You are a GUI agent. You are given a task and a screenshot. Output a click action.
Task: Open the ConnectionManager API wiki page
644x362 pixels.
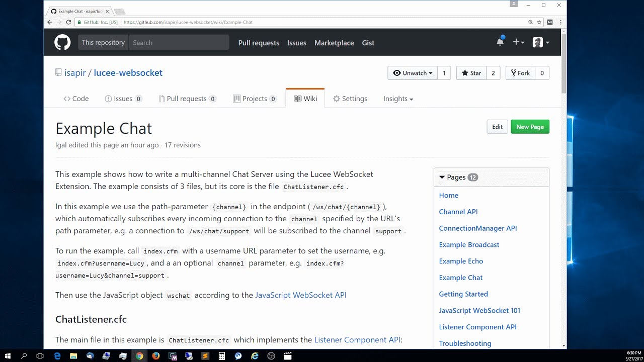(x=477, y=228)
